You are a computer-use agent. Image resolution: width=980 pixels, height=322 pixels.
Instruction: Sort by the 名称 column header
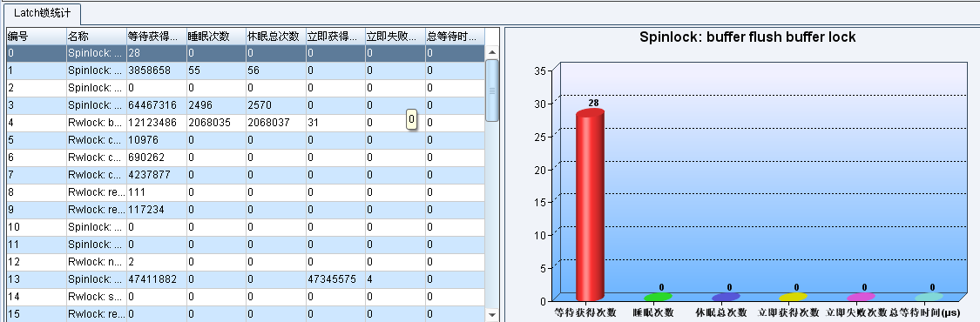[x=96, y=37]
